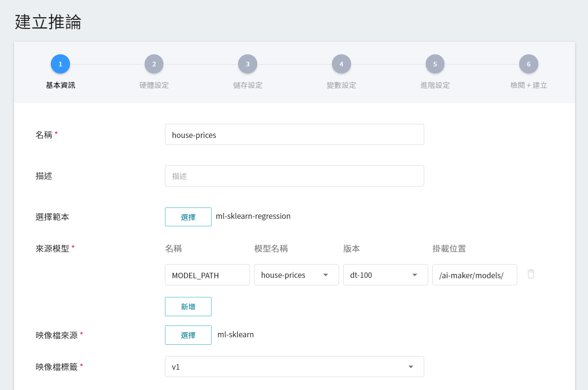The image size is (588, 390).
Task: Click 選擇 button for 選擇範本
Action: [x=188, y=217]
